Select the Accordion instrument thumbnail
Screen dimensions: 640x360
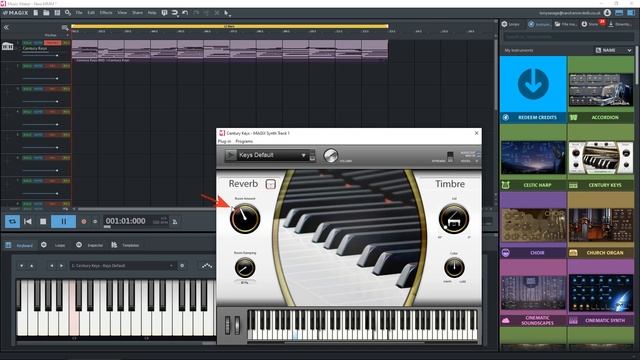(601, 89)
